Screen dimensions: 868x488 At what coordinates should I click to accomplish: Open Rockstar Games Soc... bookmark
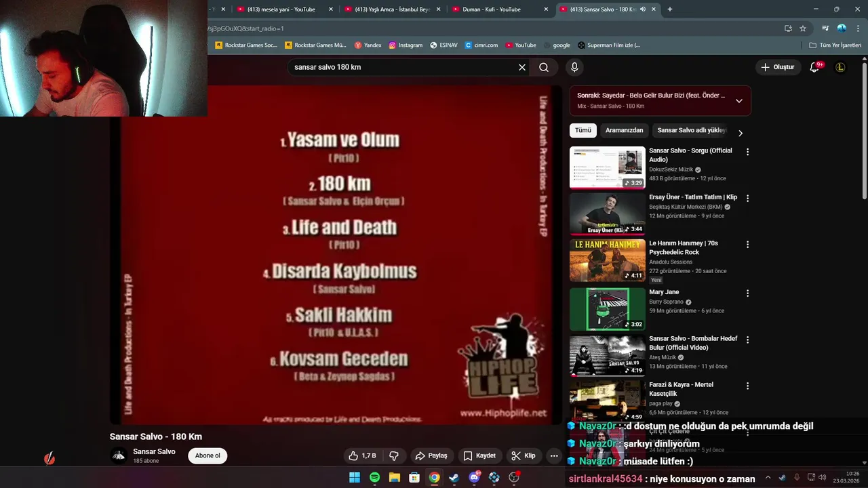(x=246, y=45)
